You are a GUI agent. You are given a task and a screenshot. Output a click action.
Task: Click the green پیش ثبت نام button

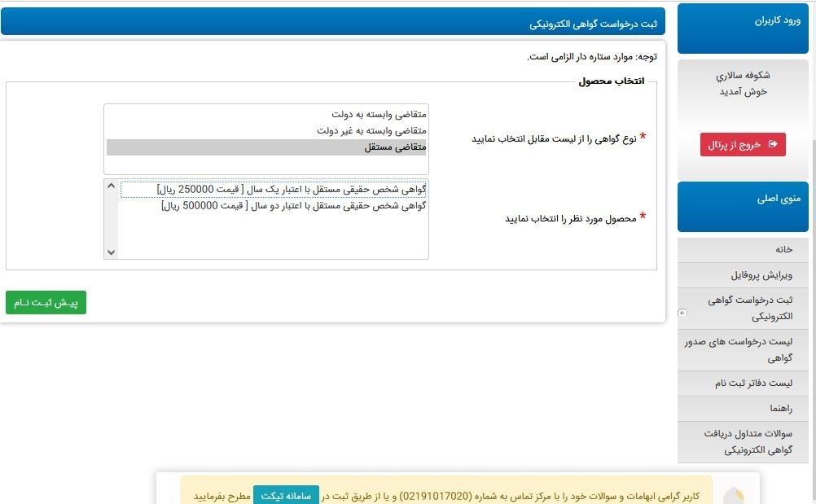46,303
